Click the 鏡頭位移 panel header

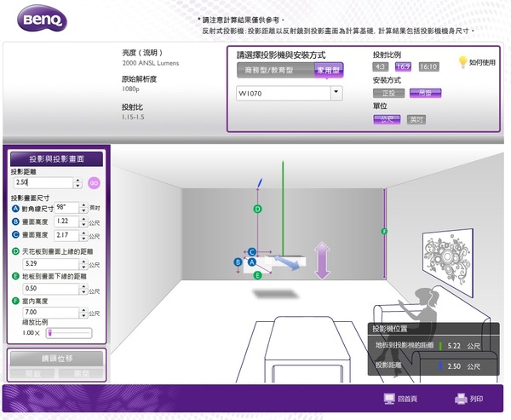(x=57, y=359)
